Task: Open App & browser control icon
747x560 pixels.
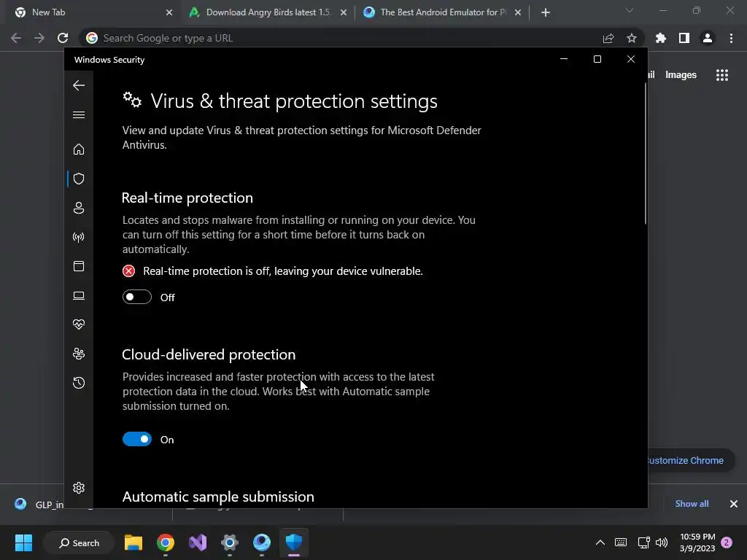Action: tap(79, 266)
